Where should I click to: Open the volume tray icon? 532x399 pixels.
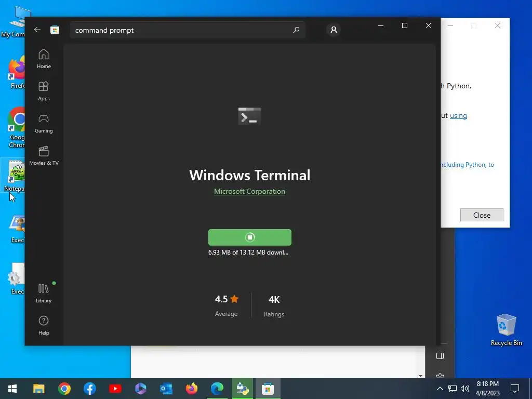[465, 389]
